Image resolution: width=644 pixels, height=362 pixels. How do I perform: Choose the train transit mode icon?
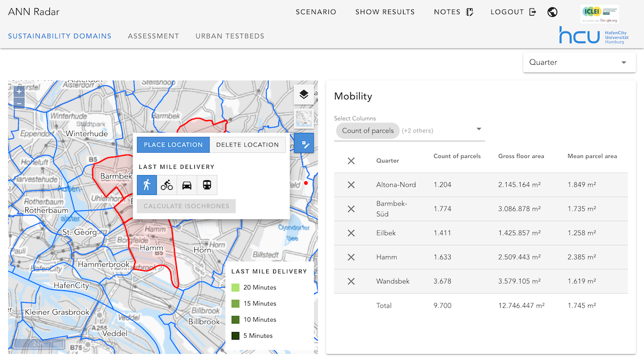coord(207,185)
